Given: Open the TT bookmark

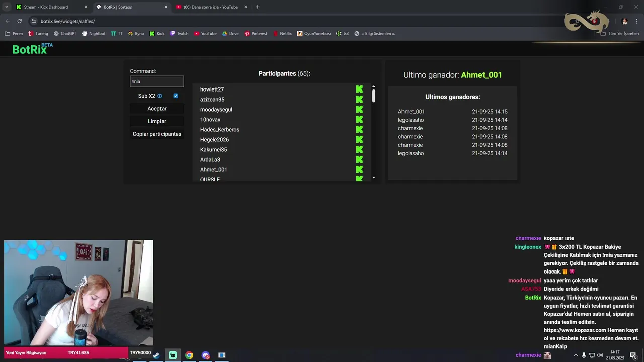Looking at the screenshot, I should pos(117,34).
